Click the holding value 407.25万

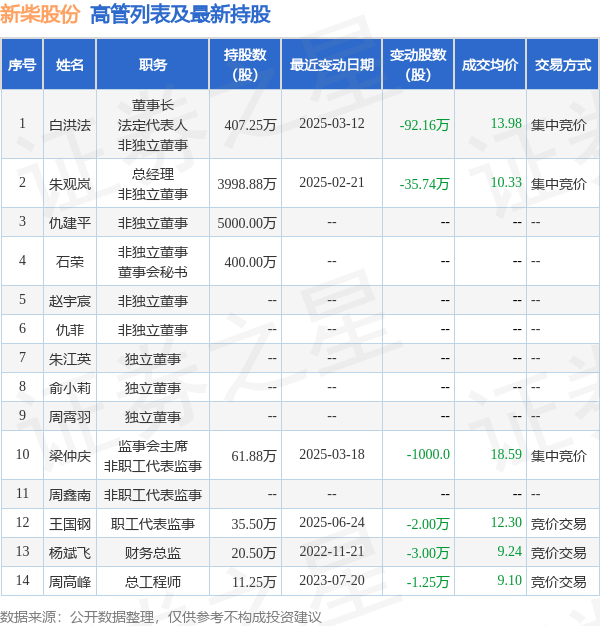[x=250, y=125]
